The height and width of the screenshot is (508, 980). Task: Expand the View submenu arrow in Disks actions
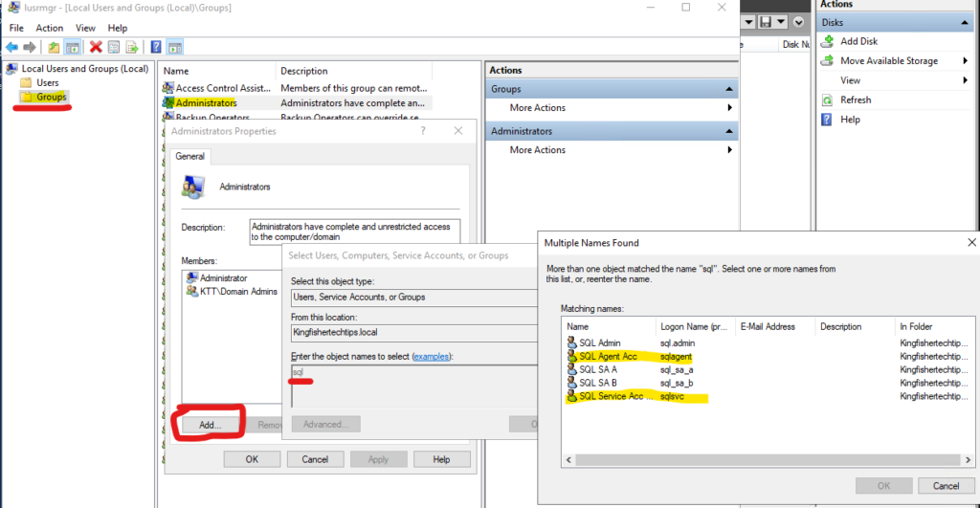[966, 80]
